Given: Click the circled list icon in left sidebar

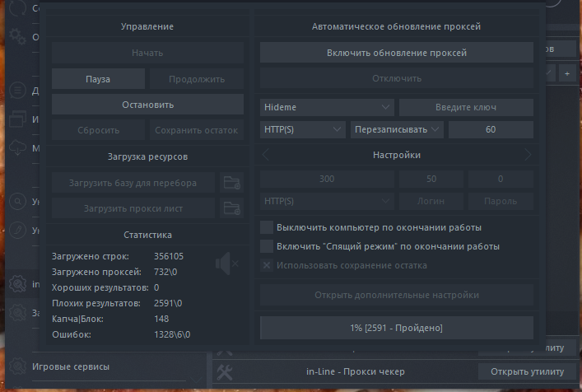Looking at the screenshot, I should click(17, 91).
